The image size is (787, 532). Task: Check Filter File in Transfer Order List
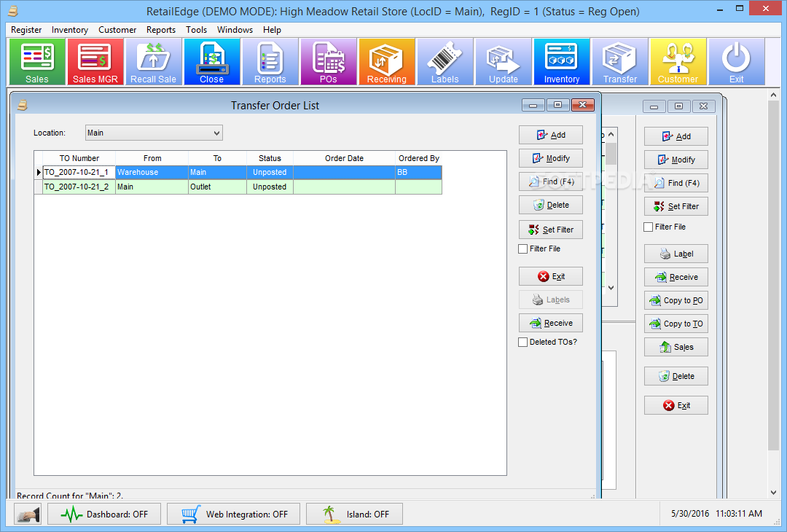pyautogui.click(x=523, y=249)
